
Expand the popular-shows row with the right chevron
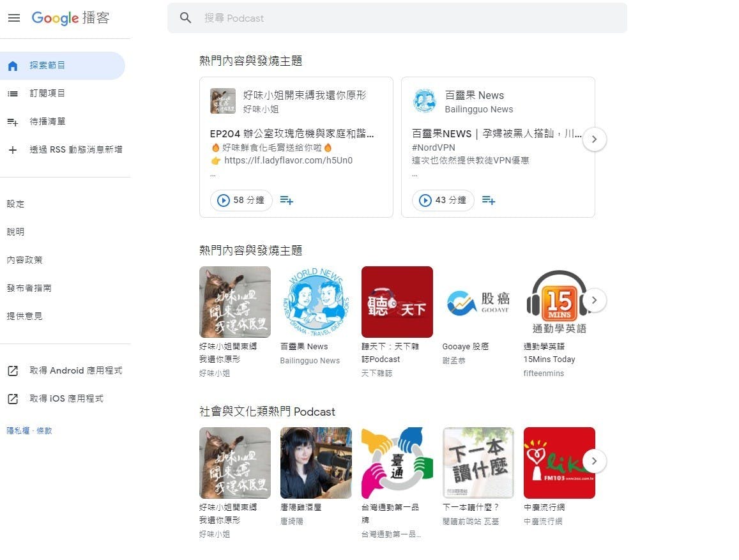point(594,300)
